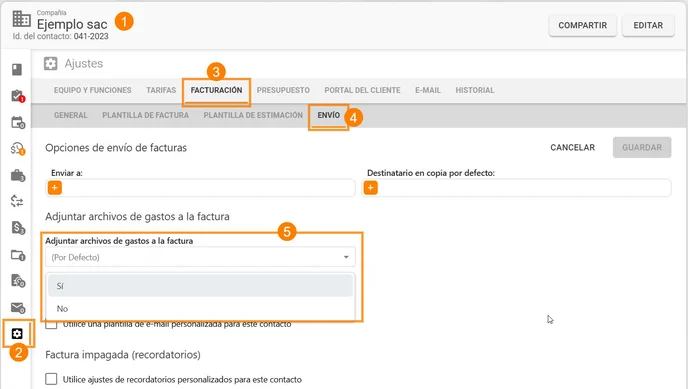The height and width of the screenshot is (389, 688).
Task: Open the time-and-money clock sidebar icon
Action: 18,149
